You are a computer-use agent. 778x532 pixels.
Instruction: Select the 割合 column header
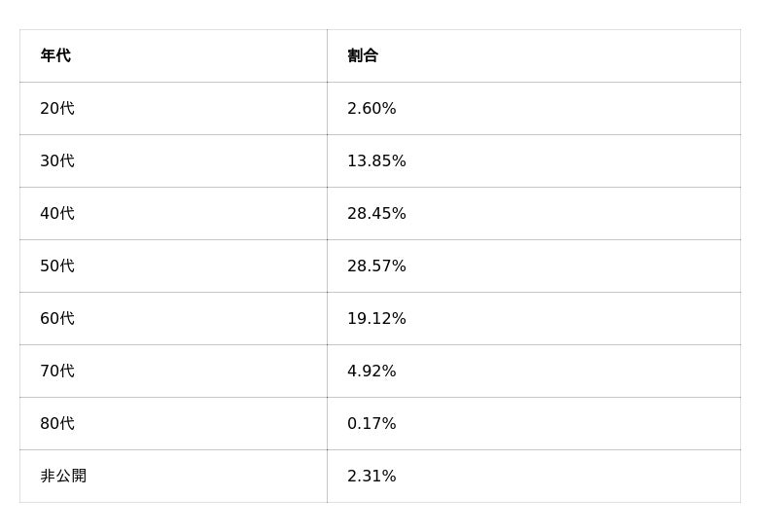coord(363,56)
